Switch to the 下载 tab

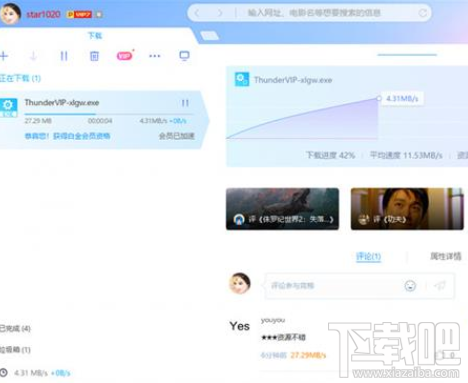pos(95,35)
